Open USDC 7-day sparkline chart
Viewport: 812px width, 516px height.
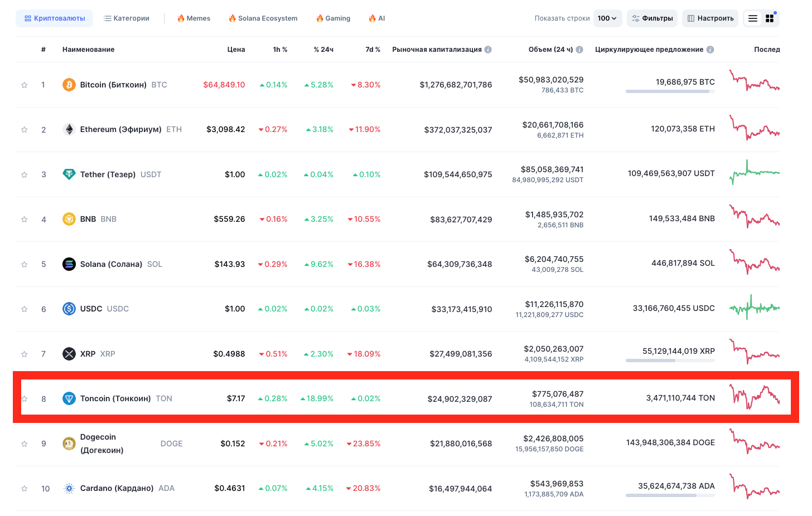pyautogui.click(x=755, y=307)
